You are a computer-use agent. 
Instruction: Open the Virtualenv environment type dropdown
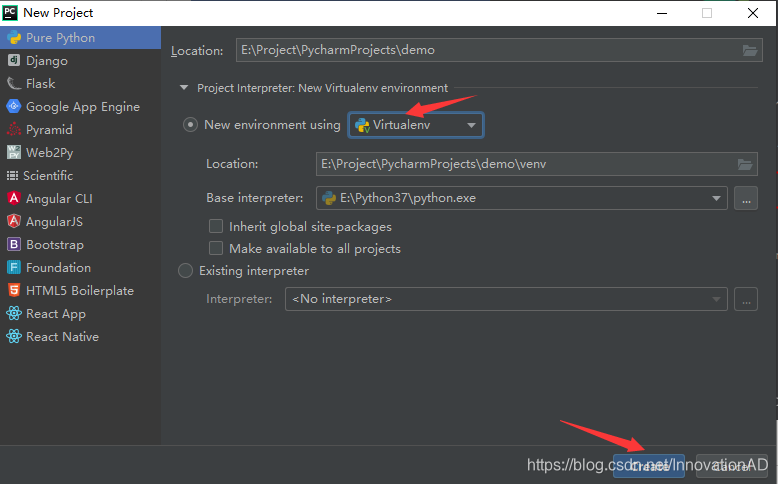pos(416,125)
